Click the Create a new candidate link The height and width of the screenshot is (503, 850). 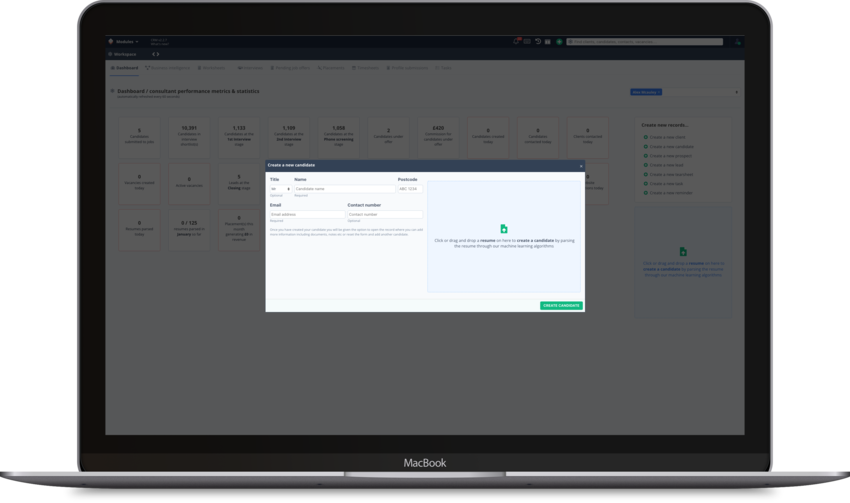pos(671,146)
